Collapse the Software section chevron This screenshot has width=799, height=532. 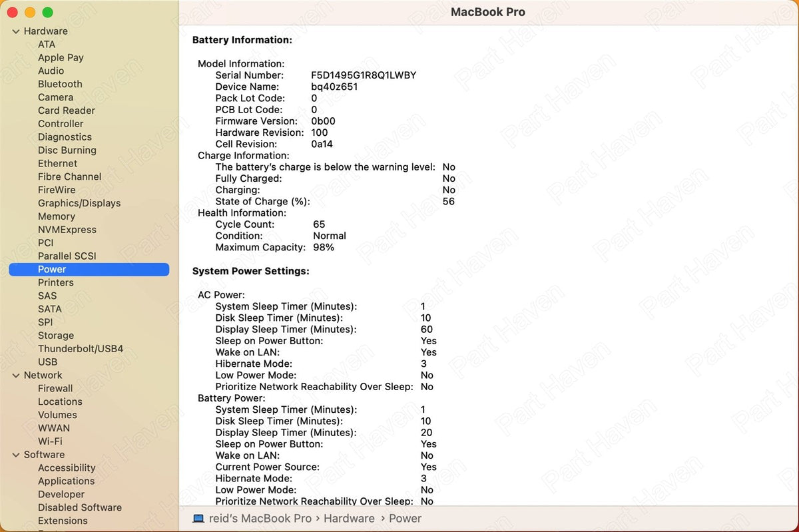(x=16, y=455)
